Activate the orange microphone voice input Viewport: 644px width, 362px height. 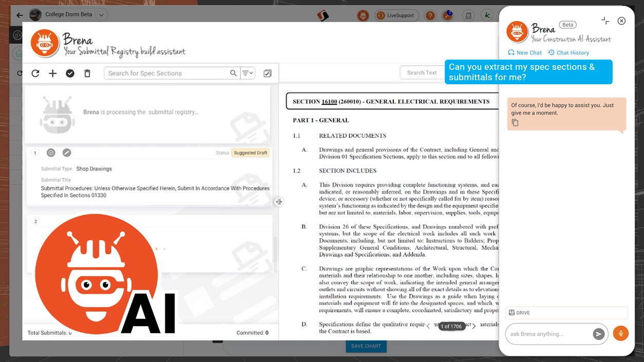(620, 334)
